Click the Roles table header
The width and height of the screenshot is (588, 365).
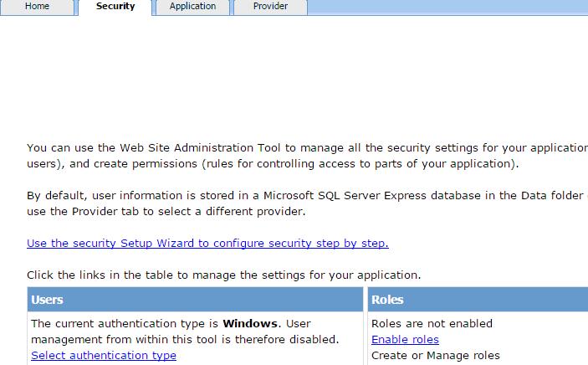pyautogui.click(x=478, y=300)
